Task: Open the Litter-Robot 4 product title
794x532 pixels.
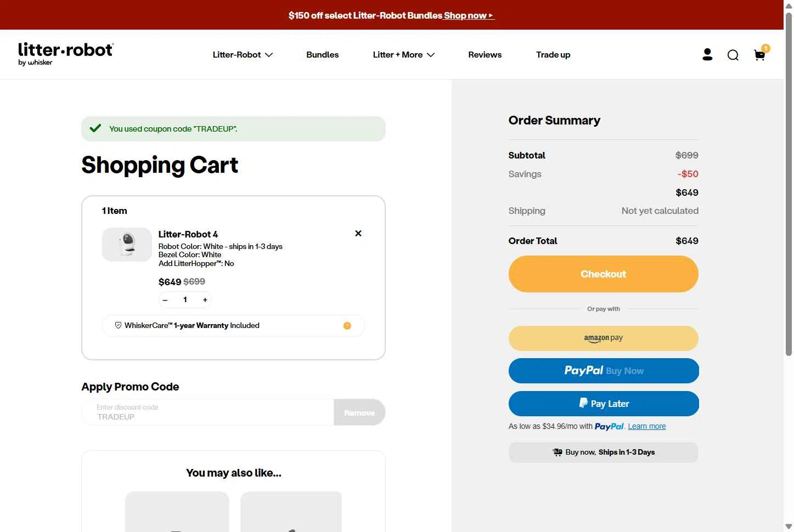Action: point(188,234)
